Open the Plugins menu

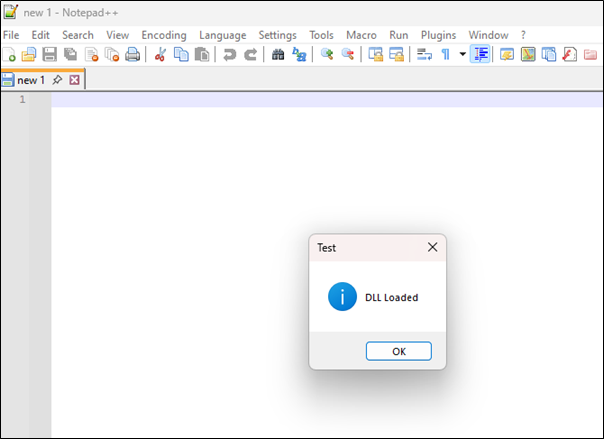pyautogui.click(x=438, y=35)
